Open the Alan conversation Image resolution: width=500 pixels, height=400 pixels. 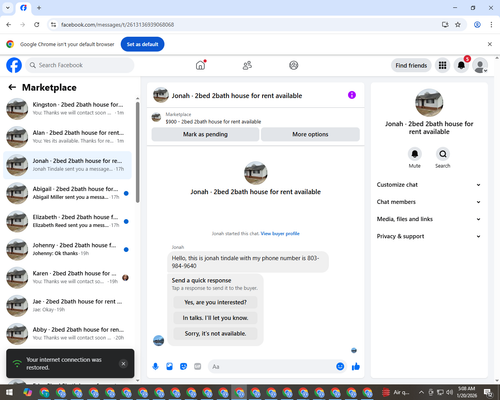point(67,137)
